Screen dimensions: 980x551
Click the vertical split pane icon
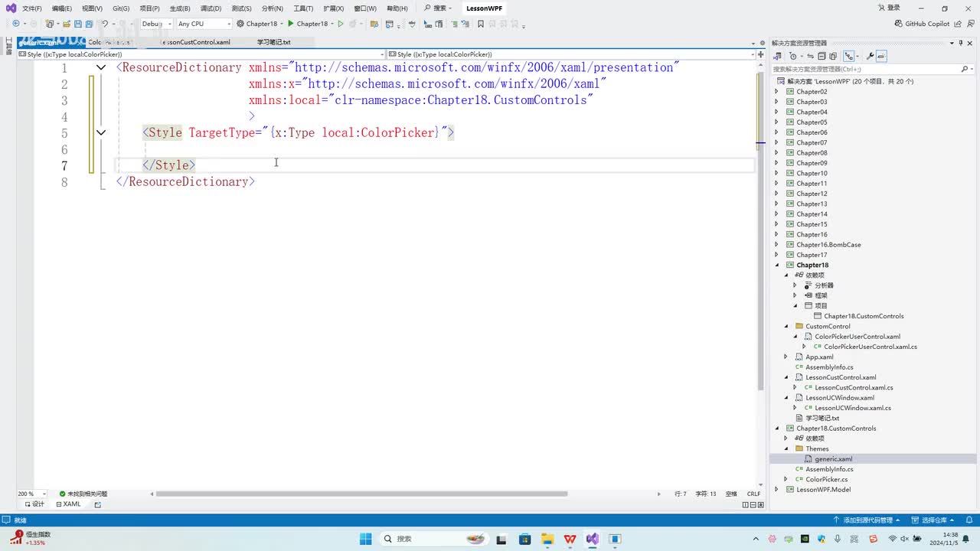tap(746, 504)
